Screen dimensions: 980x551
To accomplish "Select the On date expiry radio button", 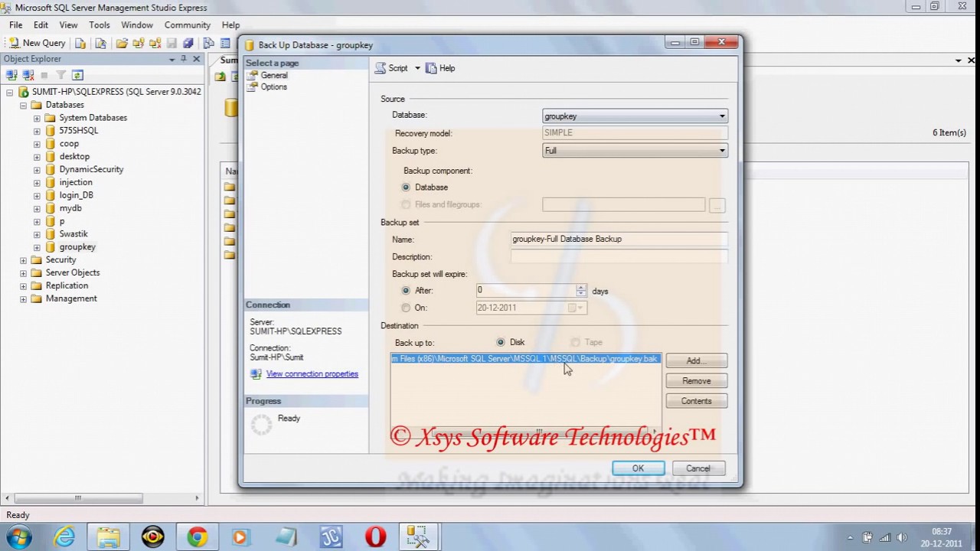I will (406, 308).
